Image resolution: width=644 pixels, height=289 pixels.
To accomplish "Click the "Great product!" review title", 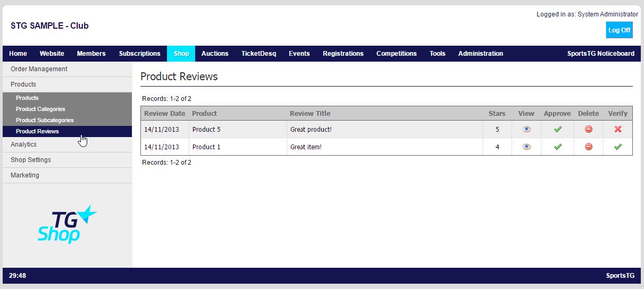I will click(x=311, y=130).
